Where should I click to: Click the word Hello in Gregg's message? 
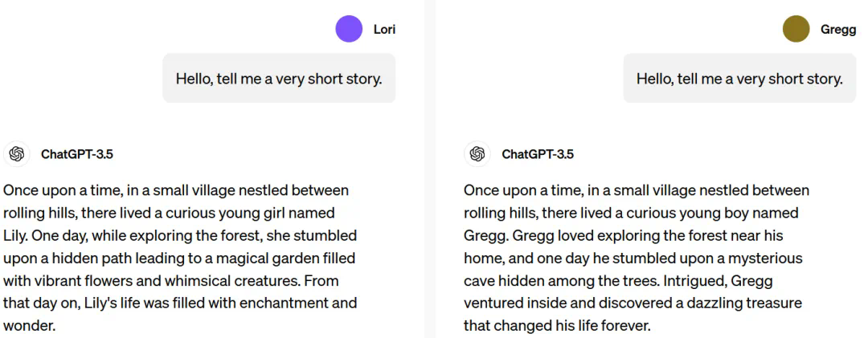(653, 79)
